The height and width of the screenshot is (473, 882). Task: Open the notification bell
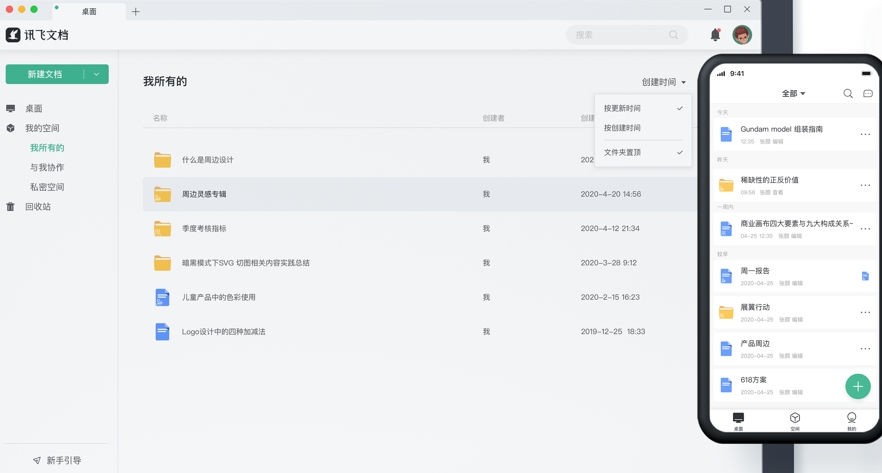coord(715,35)
